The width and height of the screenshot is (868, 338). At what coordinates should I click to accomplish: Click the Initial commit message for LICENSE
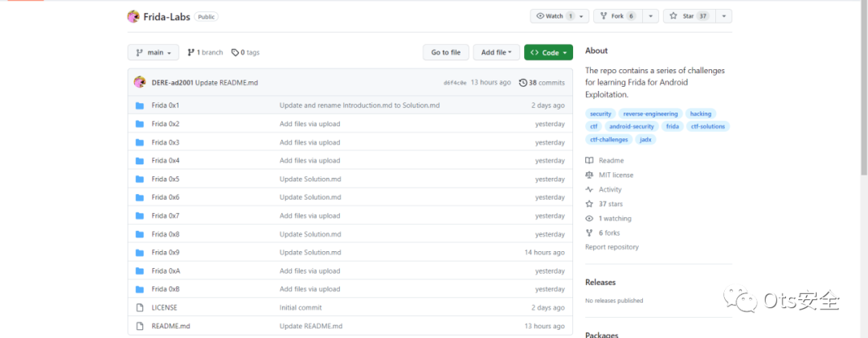pos(301,307)
